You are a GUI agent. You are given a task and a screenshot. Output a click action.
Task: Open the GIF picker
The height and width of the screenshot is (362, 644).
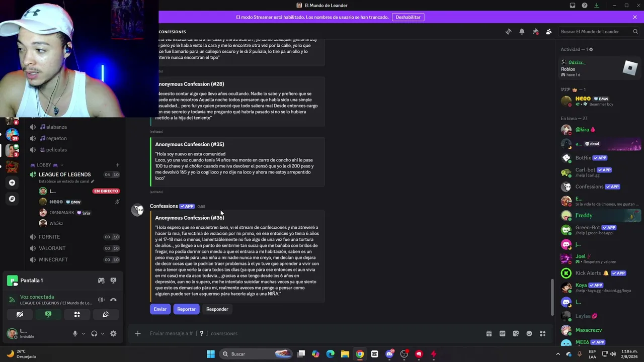[x=502, y=333]
